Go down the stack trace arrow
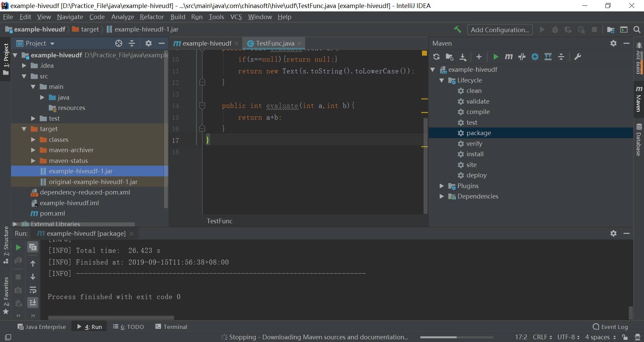This screenshot has height=342, width=644. click(x=33, y=277)
